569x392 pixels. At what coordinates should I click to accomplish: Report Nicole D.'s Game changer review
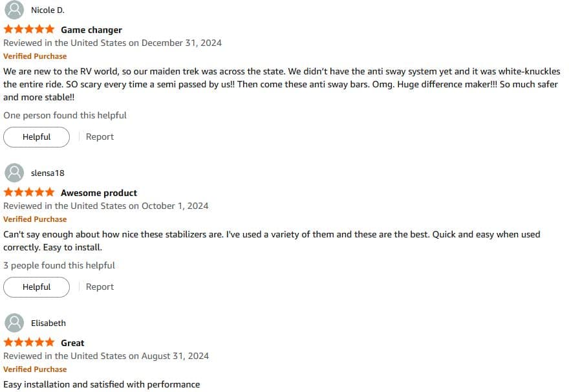coord(100,137)
